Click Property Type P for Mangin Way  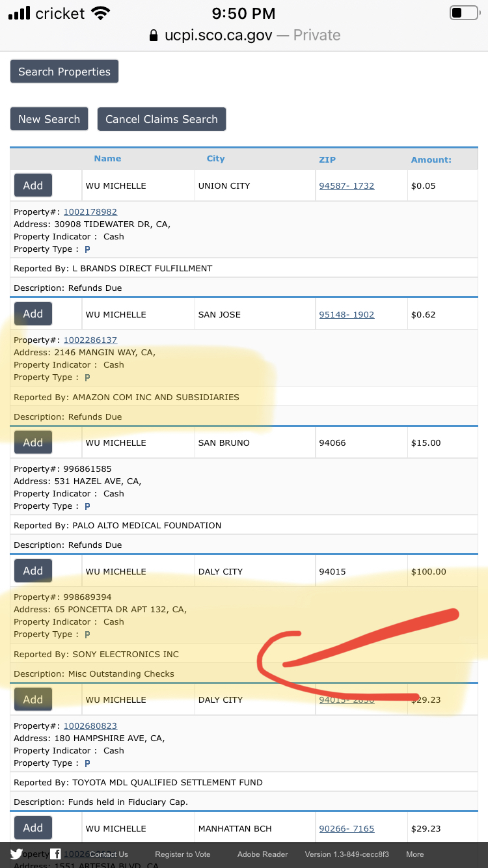click(87, 377)
